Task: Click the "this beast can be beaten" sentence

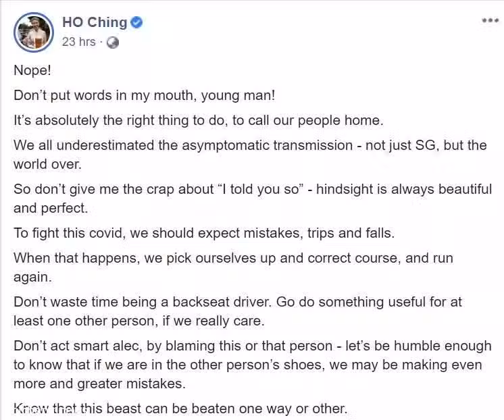Action: click(180, 409)
